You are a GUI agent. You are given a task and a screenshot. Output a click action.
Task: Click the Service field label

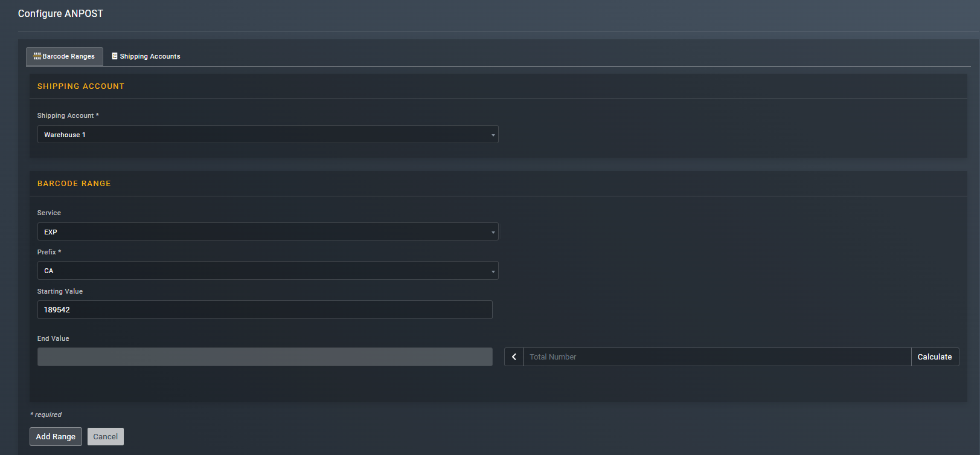tap(49, 213)
